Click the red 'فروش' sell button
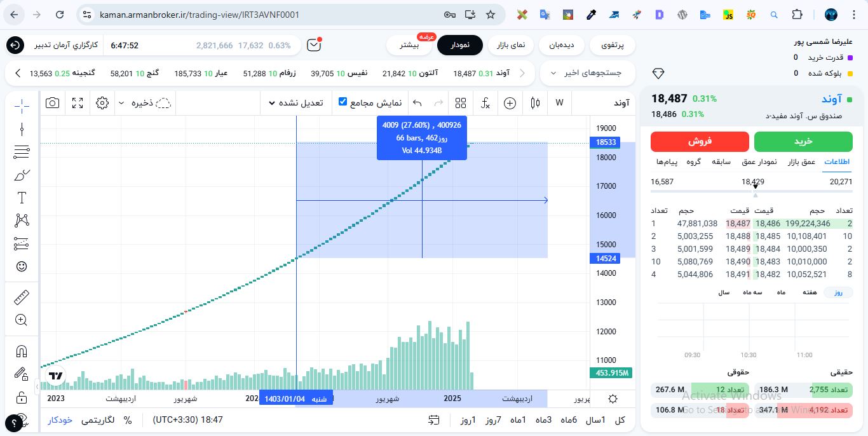Image resolution: width=868 pixels, height=436 pixels. tap(700, 141)
